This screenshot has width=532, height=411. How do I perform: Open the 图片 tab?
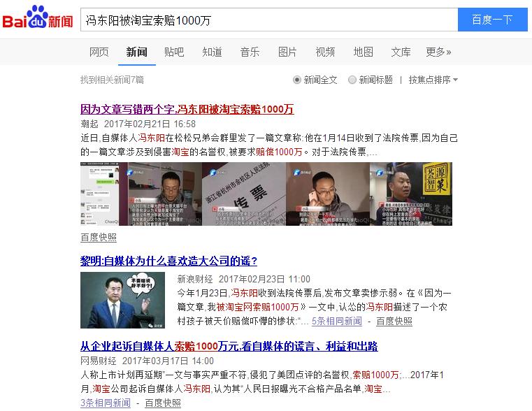[287, 52]
